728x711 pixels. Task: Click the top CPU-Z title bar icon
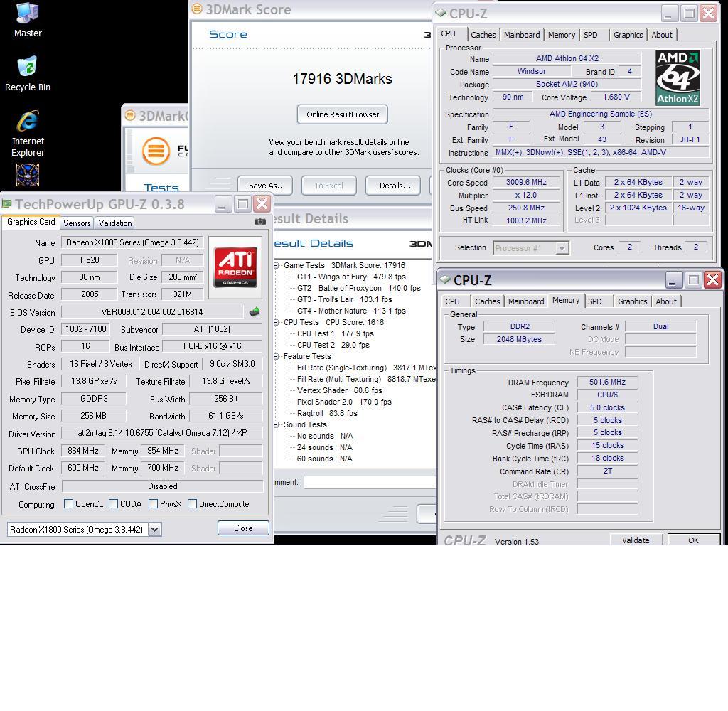[441, 13]
